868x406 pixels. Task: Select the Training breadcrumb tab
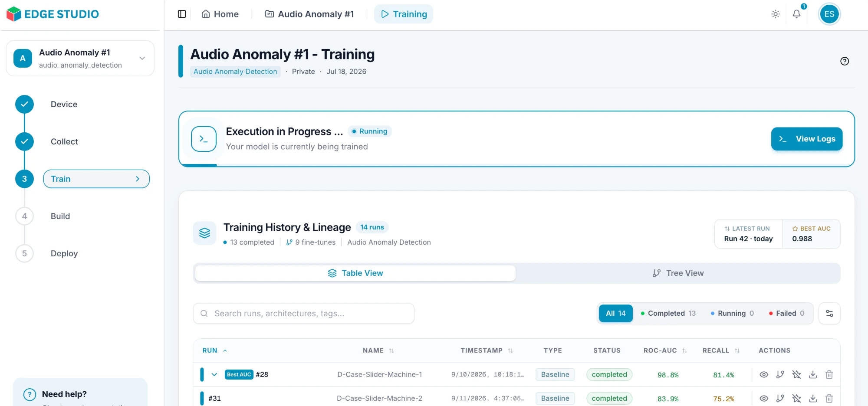tap(404, 14)
